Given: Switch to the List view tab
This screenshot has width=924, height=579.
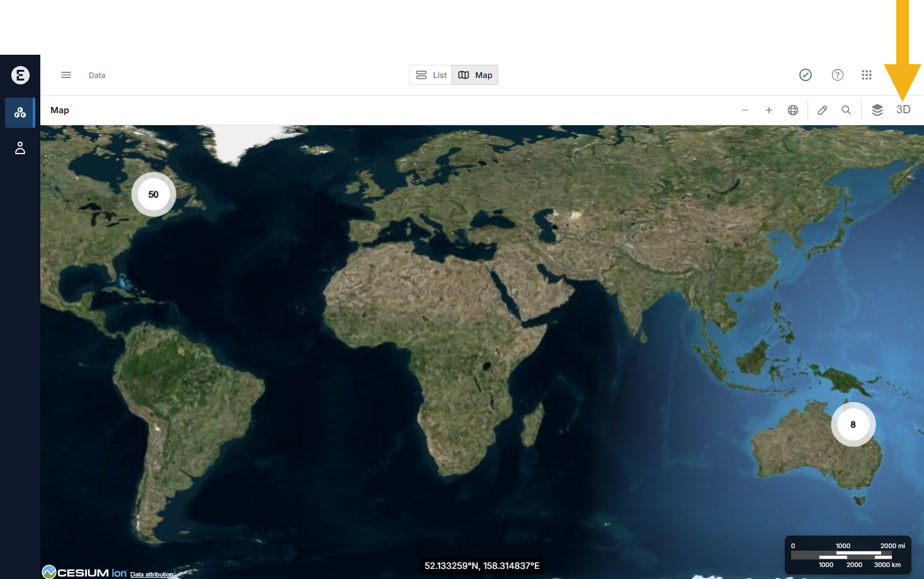Looking at the screenshot, I should [x=431, y=75].
